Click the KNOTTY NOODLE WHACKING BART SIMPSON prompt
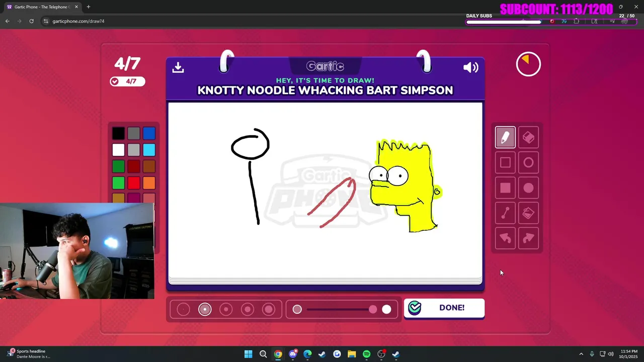The height and width of the screenshot is (362, 644). click(x=325, y=90)
